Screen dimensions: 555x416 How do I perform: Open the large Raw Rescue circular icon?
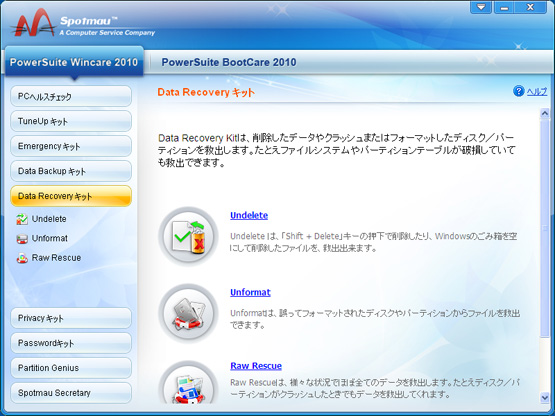pyautogui.click(x=188, y=383)
